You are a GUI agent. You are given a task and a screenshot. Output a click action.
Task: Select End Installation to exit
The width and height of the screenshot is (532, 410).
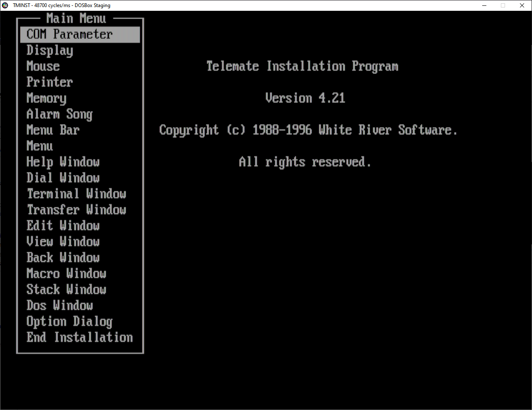[80, 337]
